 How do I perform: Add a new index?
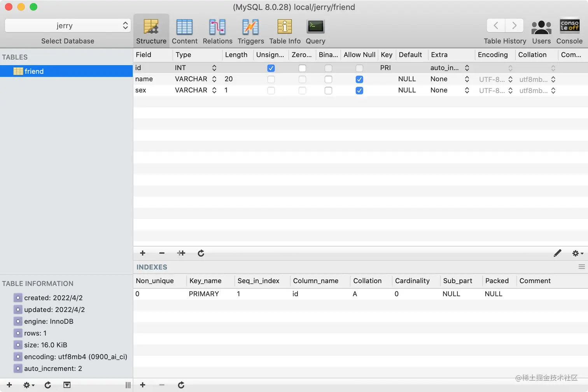[x=143, y=385]
